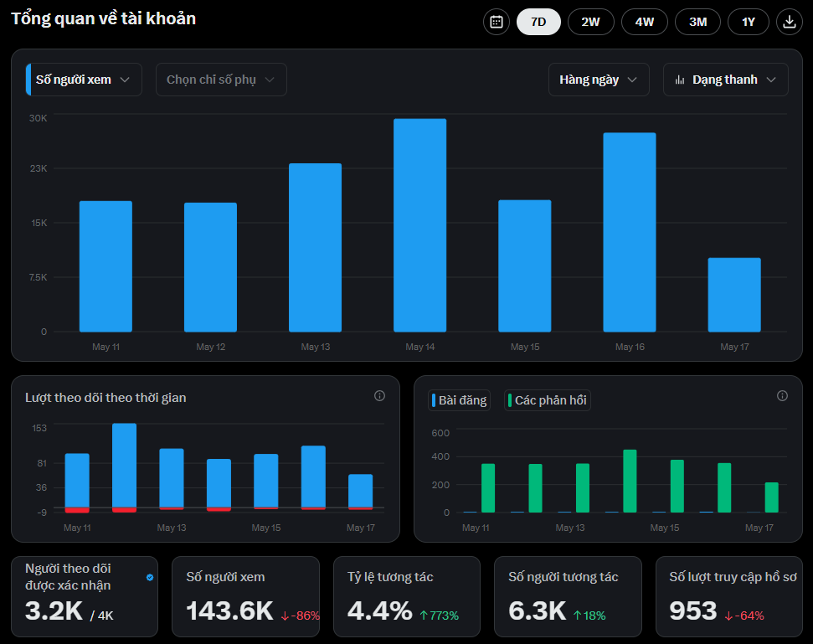Screen dimensions: 813x644
Task: Click the May 13 viewers bar
Action: [316, 247]
